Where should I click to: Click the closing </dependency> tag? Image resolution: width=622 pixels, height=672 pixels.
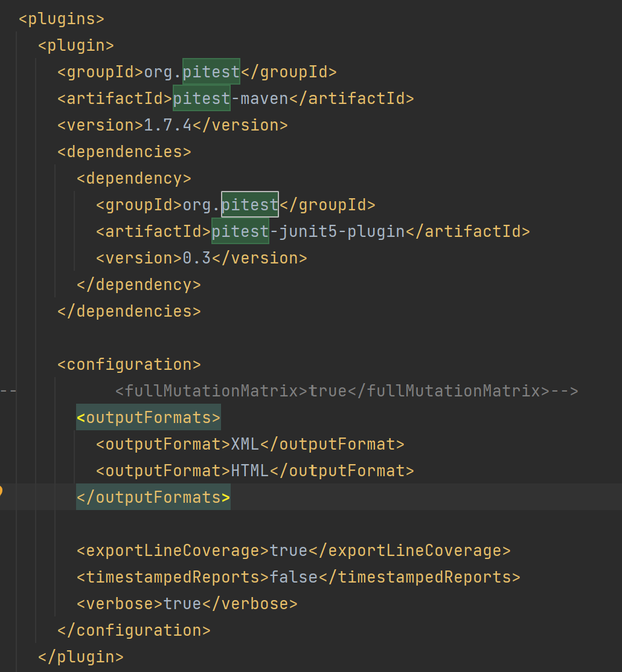[x=139, y=285]
